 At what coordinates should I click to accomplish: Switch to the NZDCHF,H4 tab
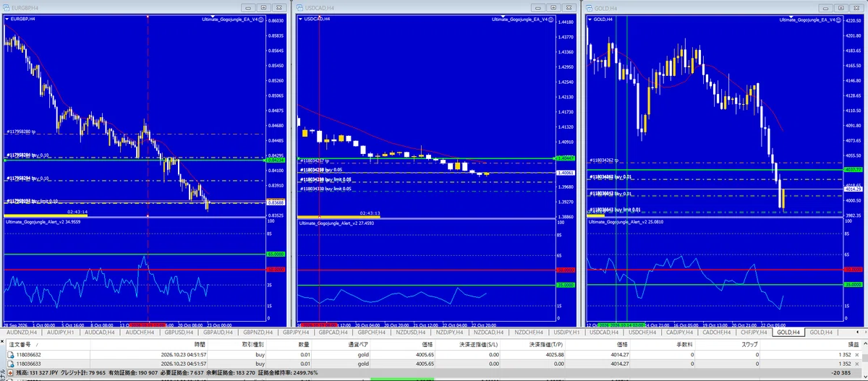pos(527,332)
